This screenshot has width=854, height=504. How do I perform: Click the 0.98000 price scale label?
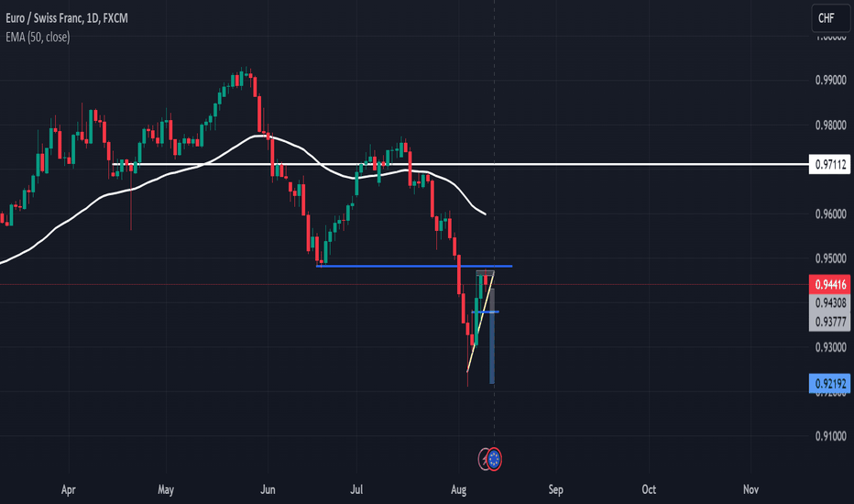(830, 125)
